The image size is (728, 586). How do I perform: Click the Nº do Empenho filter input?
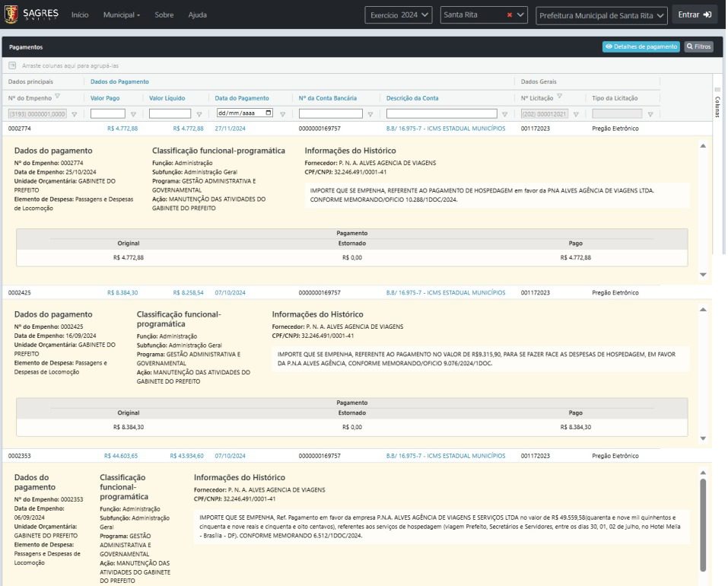(x=37, y=113)
